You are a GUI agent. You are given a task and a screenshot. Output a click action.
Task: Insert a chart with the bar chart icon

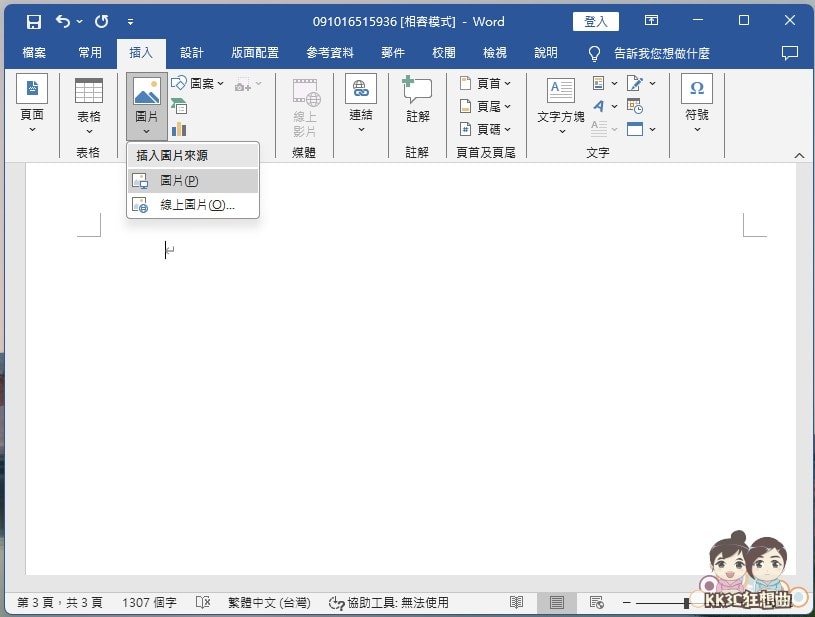pos(179,128)
